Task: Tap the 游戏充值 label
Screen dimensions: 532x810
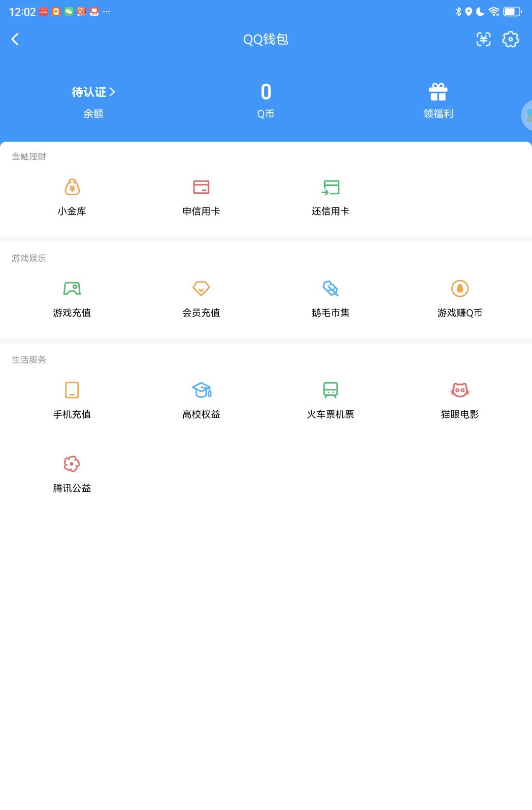Action: tap(72, 313)
